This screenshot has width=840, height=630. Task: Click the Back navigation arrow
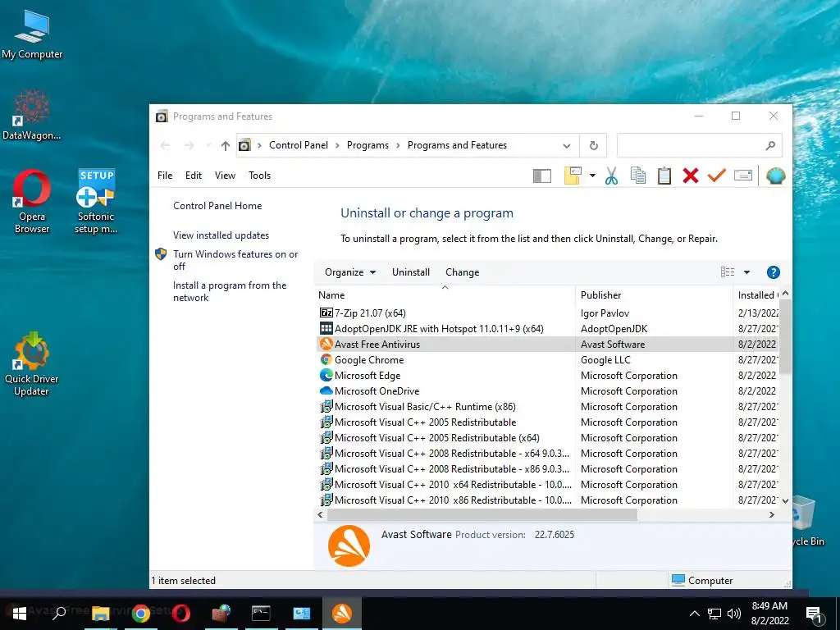click(x=166, y=145)
